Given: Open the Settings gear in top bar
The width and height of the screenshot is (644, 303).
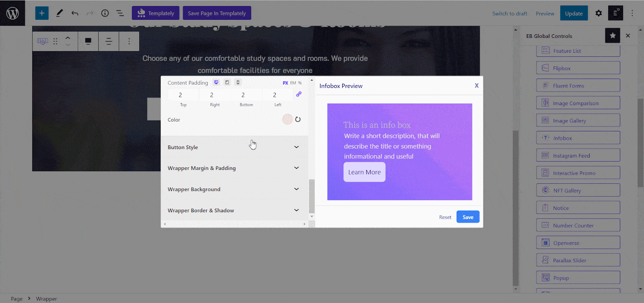Looking at the screenshot, I should (599, 13).
